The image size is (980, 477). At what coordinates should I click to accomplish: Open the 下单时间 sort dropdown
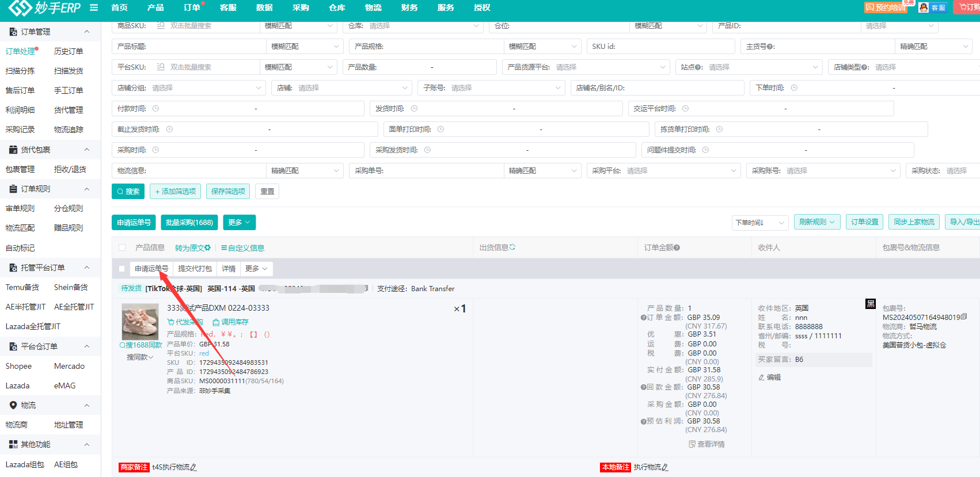(x=759, y=223)
